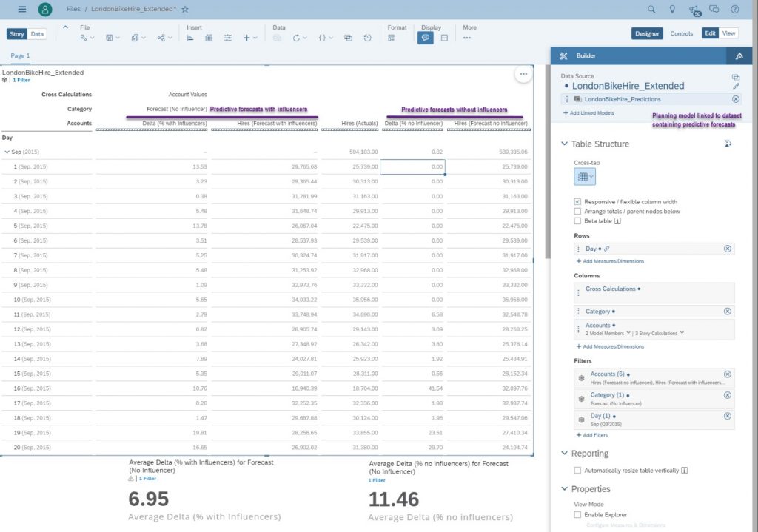Viewport: 758px width, 532px height.
Task: Click the wrench edit-story icon under File
Action: click(x=84, y=38)
